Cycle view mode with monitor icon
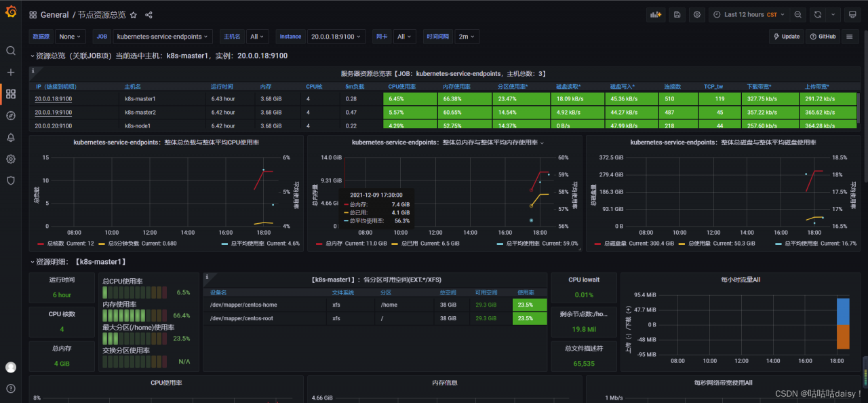Screen dimensions: 868x403 [x=852, y=14]
